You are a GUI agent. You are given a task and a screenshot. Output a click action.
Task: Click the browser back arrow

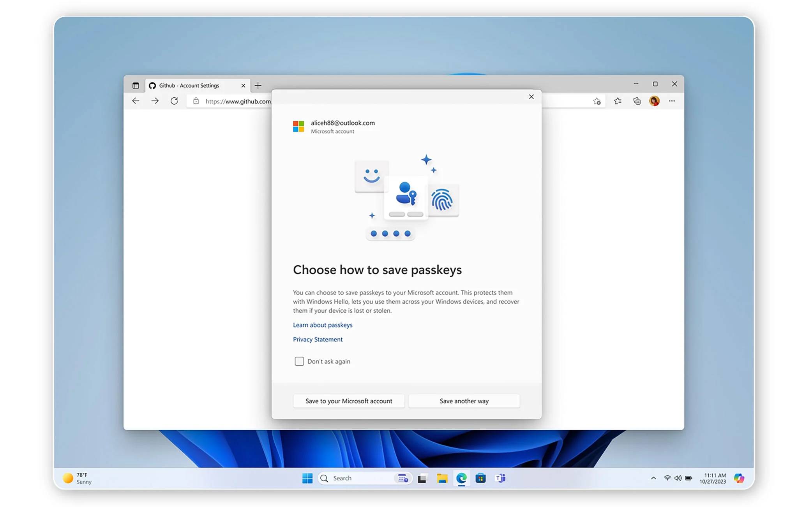pos(136,101)
